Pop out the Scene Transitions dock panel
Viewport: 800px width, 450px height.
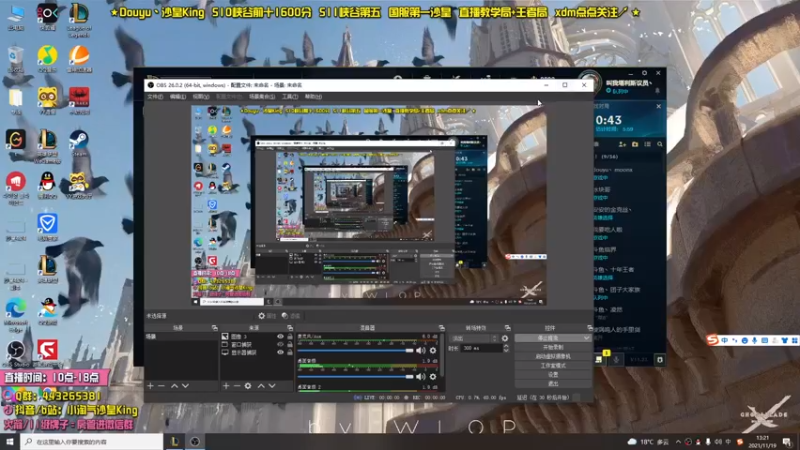tap(508, 328)
